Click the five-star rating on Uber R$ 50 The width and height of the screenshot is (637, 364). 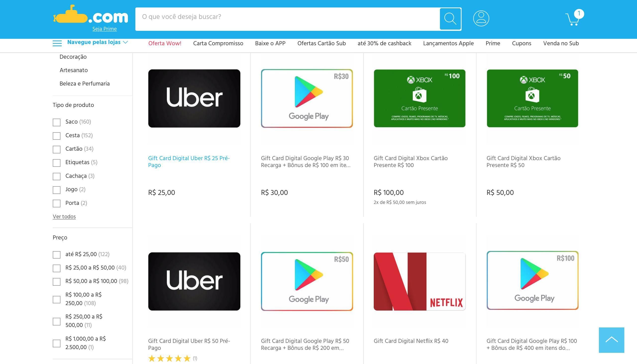[169, 358]
